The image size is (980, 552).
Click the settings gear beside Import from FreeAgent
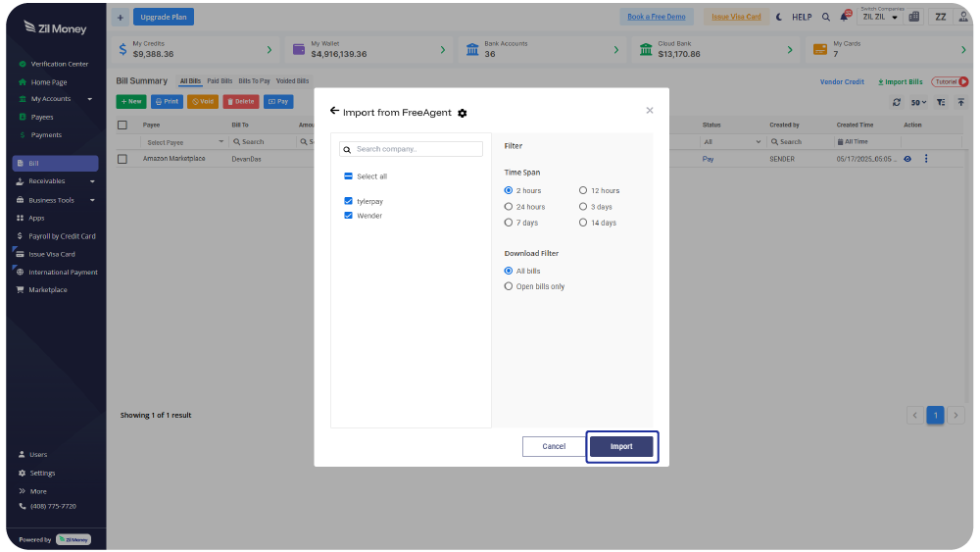(463, 114)
